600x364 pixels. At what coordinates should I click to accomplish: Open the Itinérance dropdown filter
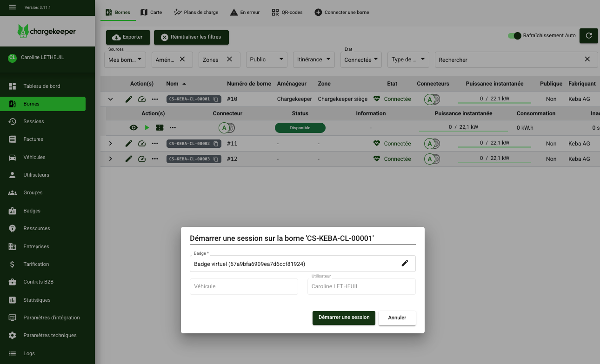click(314, 60)
